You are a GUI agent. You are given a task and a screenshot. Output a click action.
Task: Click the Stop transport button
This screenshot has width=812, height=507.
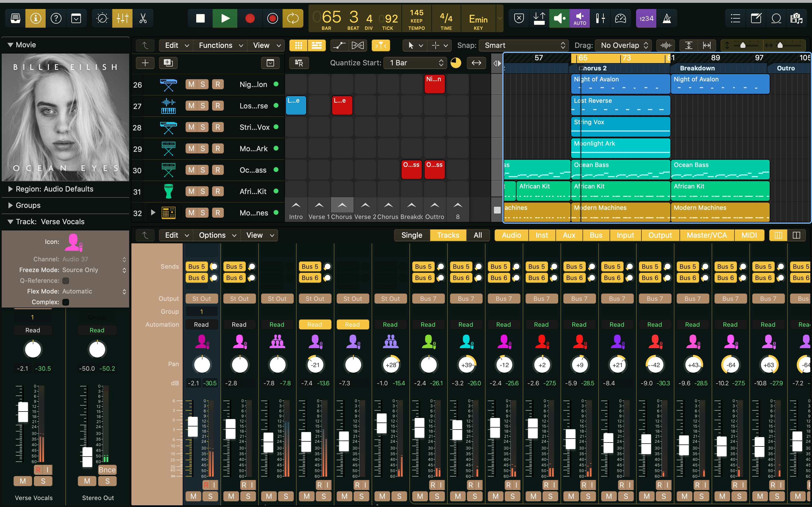(x=200, y=18)
